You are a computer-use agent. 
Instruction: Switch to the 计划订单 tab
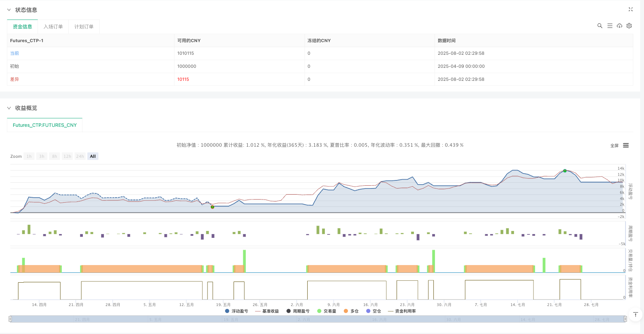84,26
